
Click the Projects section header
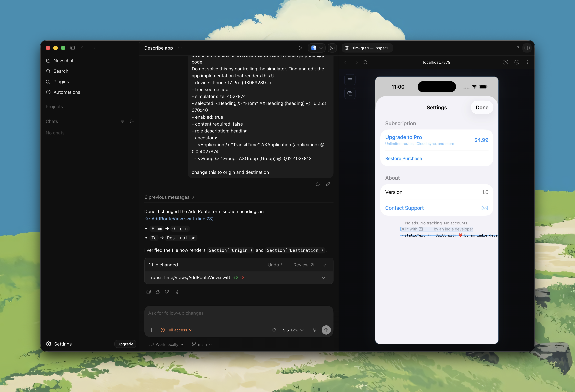[54, 107]
